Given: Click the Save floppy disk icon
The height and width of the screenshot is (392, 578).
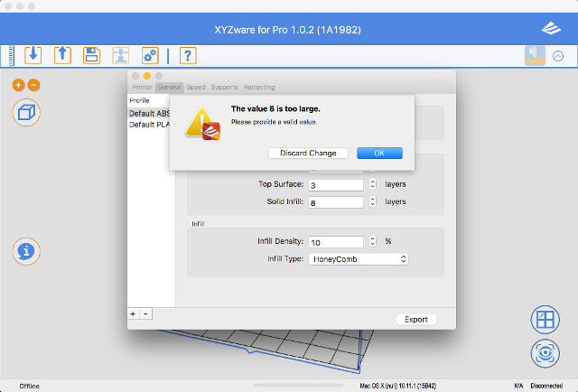Looking at the screenshot, I should tap(91, 55).
